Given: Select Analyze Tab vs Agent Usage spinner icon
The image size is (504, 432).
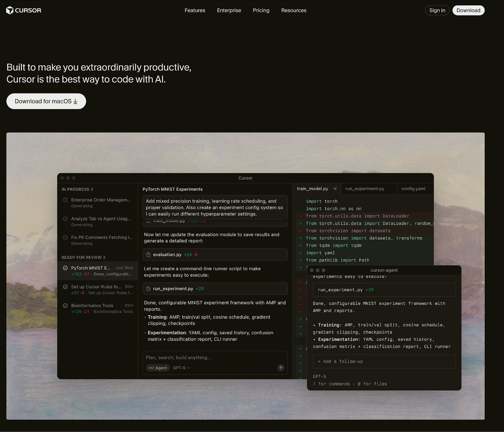Looking at the screenshot, I should pyautogui.click(x=65, y=219).
